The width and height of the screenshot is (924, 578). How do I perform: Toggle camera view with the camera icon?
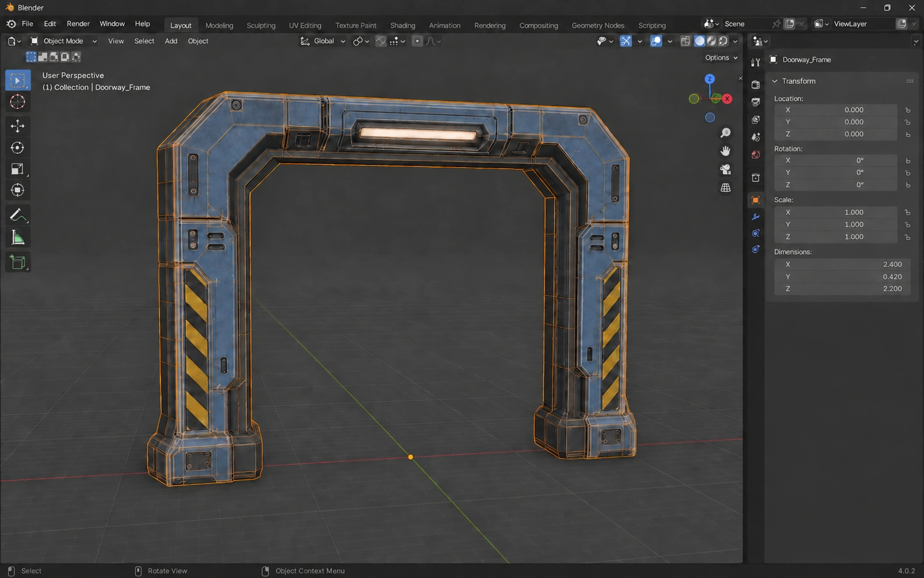pos(725,170)
